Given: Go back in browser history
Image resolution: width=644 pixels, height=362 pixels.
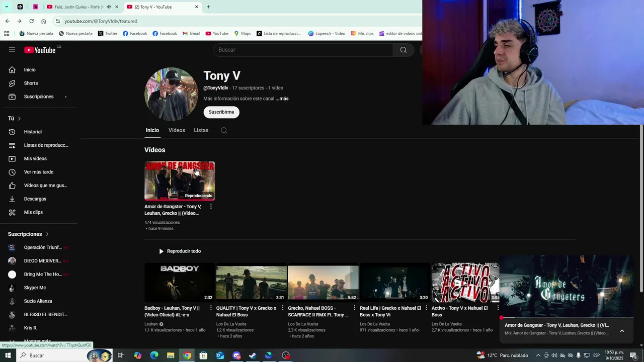Looking at the screenshot, I should (7, 21).
